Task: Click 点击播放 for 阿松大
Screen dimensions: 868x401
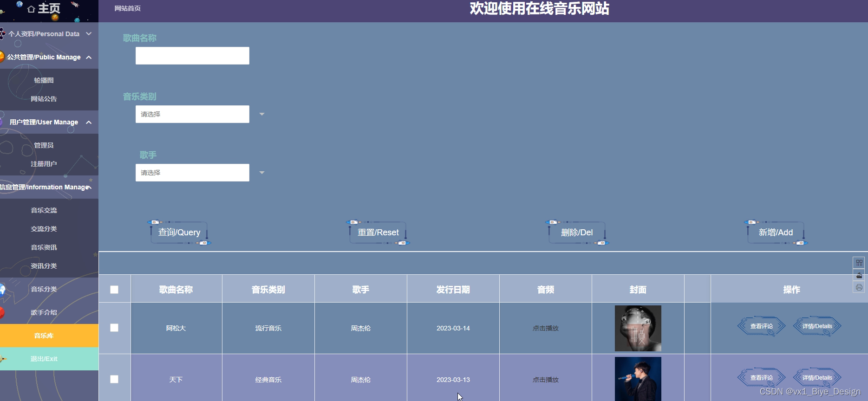Action: pyautogui.click(x=546, y=328)
